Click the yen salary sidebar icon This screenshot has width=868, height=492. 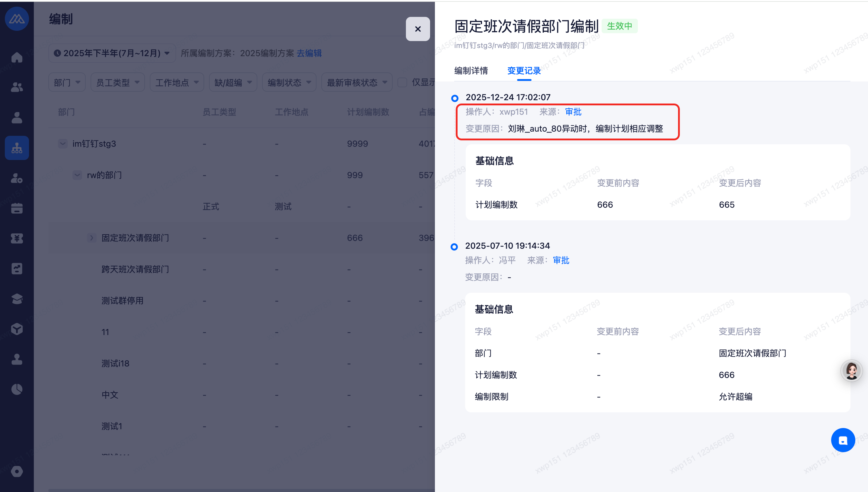tap(17, 238)
